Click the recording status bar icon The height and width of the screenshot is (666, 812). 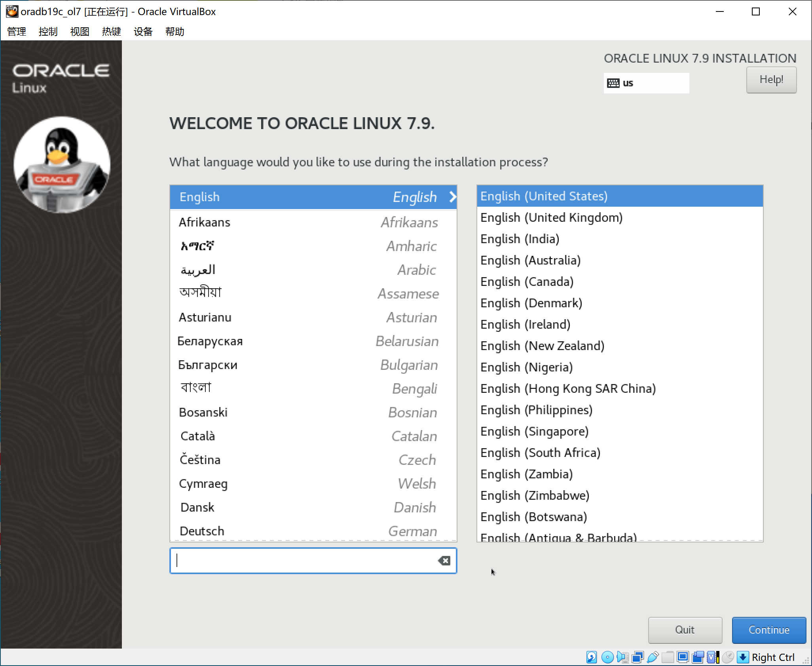[x=698, y=657]
